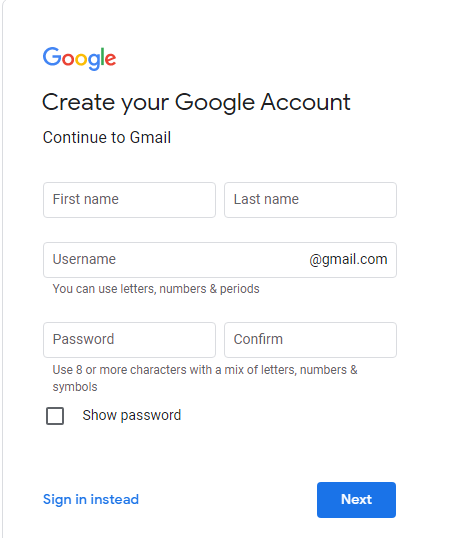Click the red e in Google logo

(110, 60)
